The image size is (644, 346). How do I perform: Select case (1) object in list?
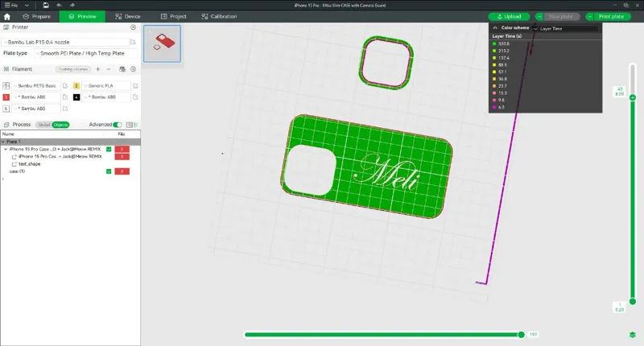17,171
